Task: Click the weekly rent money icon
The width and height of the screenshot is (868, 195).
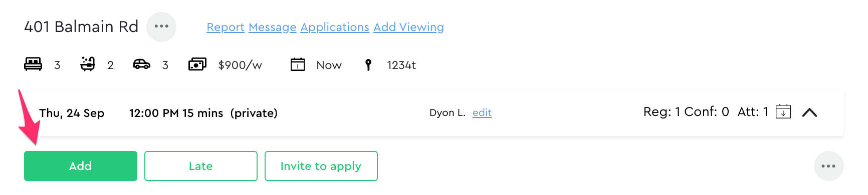Action: tap(197, 64)
